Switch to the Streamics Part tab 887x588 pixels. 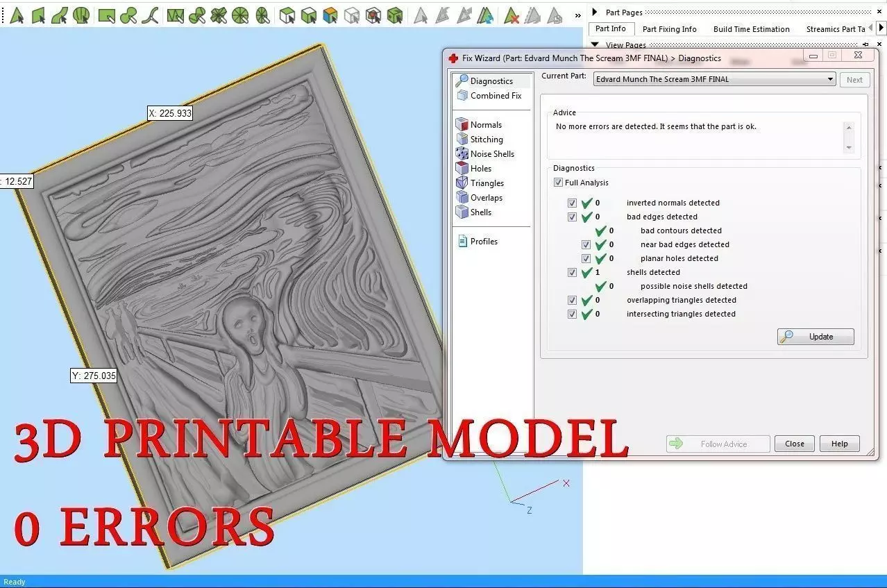click(836, 29)
